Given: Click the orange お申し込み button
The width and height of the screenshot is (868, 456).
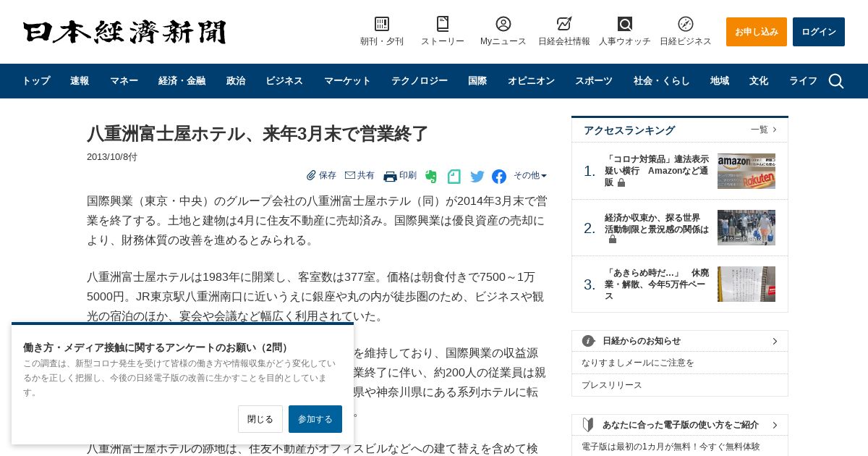Looking at the screenshot, I should [757, 32].
